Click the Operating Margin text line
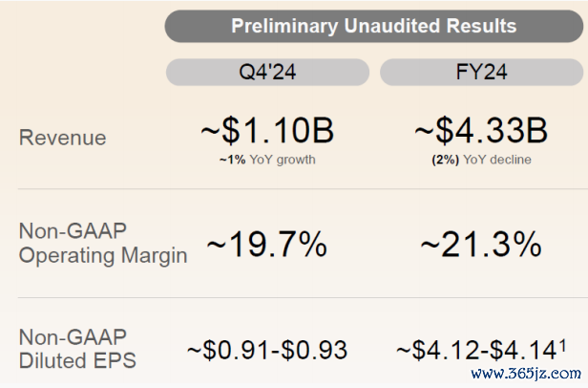Image resolution: width=588 pixels, height=388 pixels. pos(103,256)
